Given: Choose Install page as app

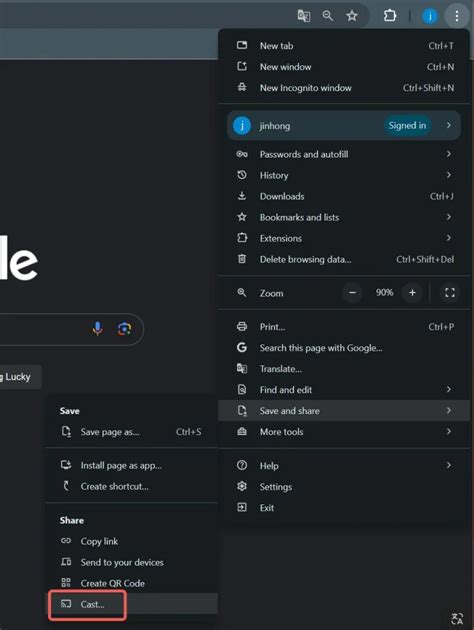Looking at the screenshot, I should (x=131, y=465).
